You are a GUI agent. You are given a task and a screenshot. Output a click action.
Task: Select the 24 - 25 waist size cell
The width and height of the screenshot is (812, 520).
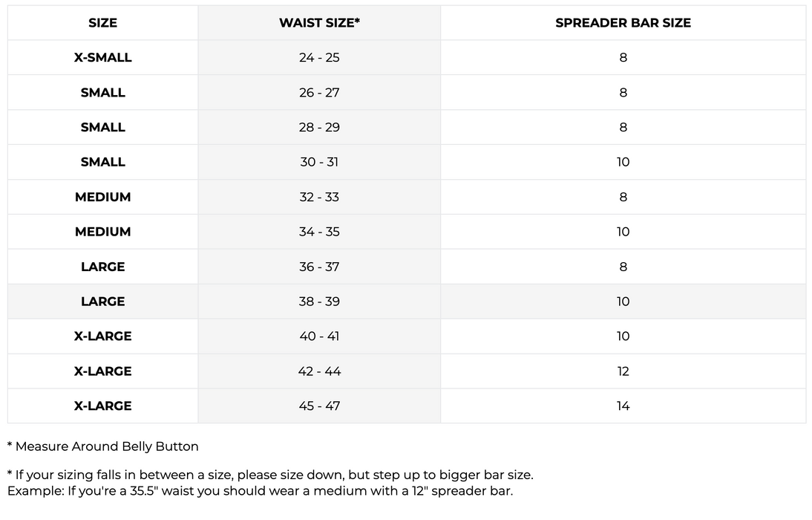pos(319,58)
